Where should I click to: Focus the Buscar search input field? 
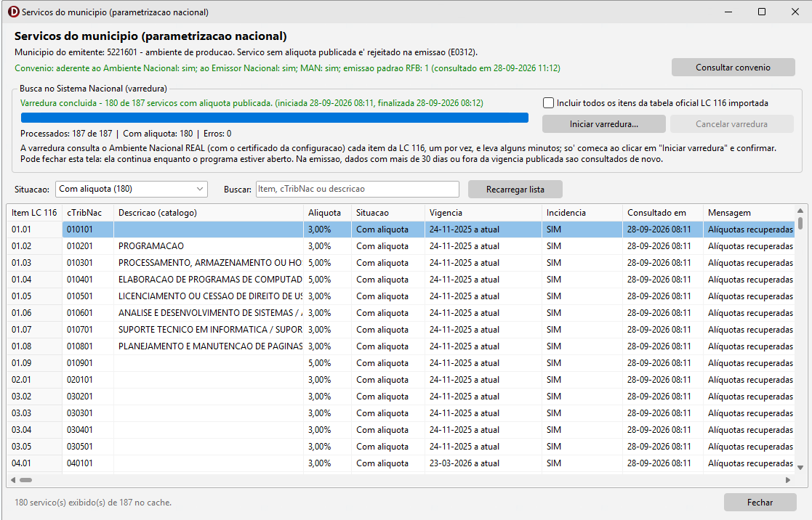coord(358,189)
